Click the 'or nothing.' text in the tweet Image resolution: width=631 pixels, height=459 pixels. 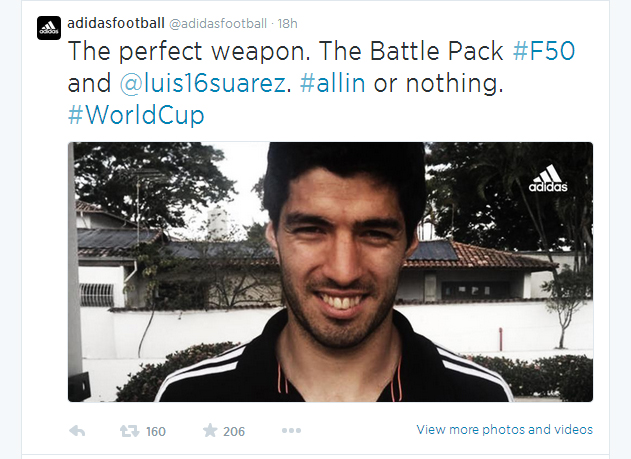pyautogui.click(x=438, y=84)
